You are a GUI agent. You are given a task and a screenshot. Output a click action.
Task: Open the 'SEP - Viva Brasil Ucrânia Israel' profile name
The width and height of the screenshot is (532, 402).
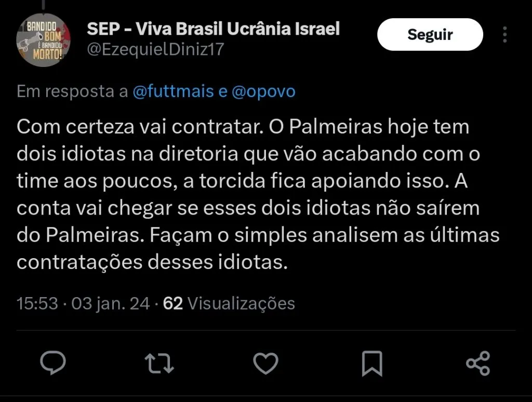(x=213, y=29)
